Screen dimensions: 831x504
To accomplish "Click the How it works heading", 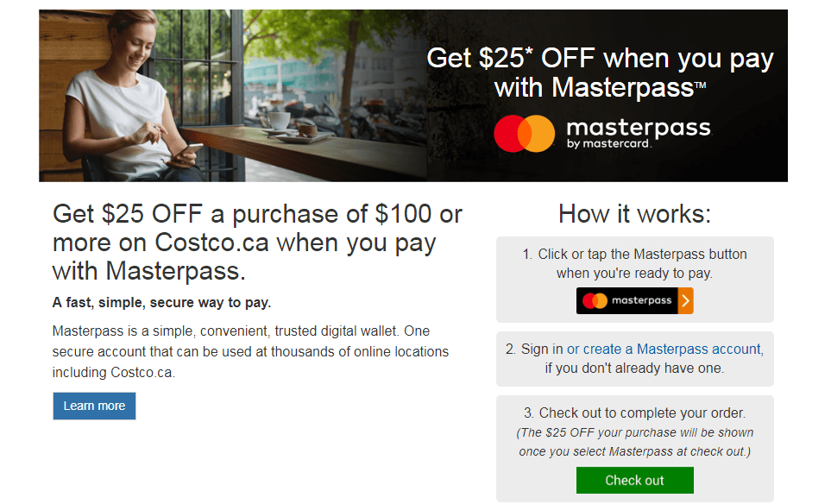I will point(634,213).
